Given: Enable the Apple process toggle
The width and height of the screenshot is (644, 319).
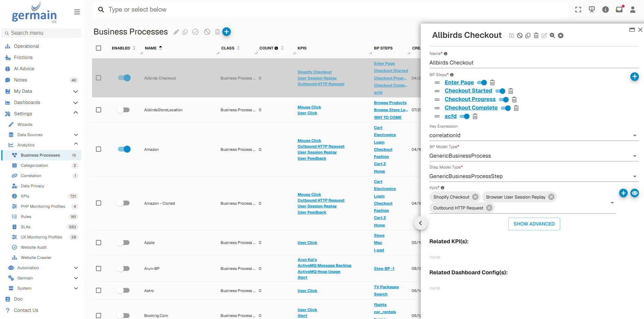Looking at the screenshot, I should (123, 243).
